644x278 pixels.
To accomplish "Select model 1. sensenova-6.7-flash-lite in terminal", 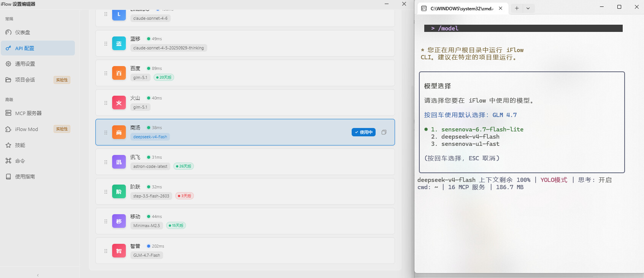I will pos(477,130).
